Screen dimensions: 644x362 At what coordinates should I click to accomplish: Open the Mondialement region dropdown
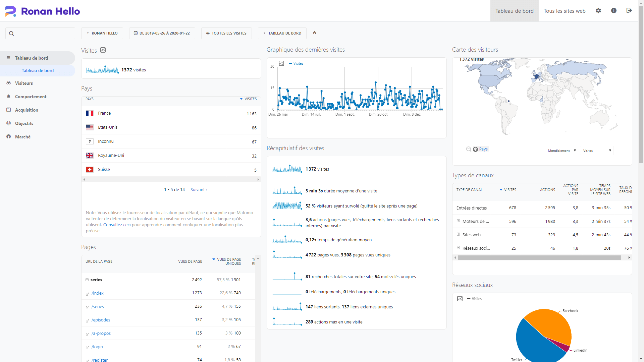click(561, 151)
